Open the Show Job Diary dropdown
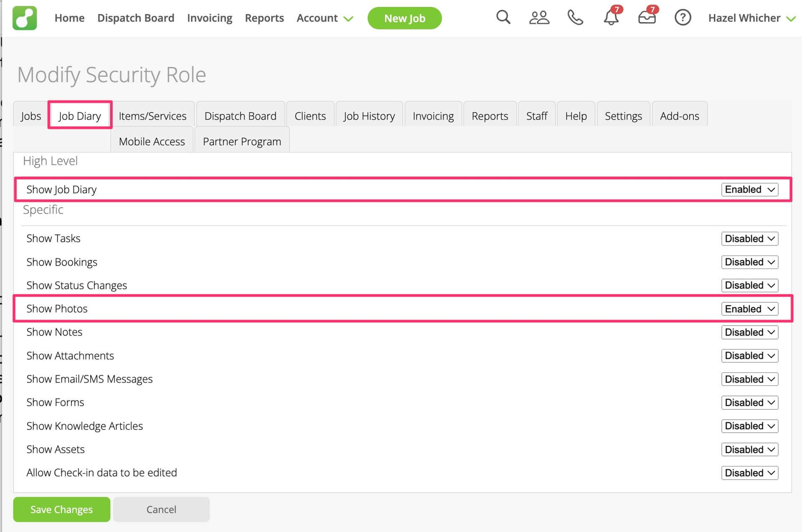802x532 pixels. point(749,190)
